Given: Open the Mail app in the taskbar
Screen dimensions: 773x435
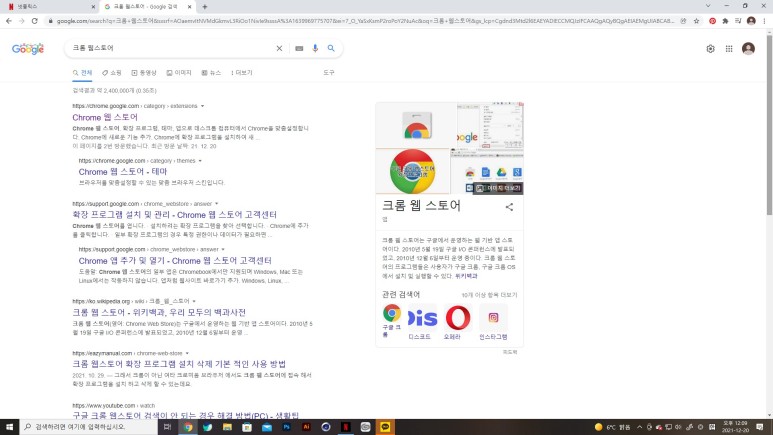Looking at the screenshot, I should 267,427.
